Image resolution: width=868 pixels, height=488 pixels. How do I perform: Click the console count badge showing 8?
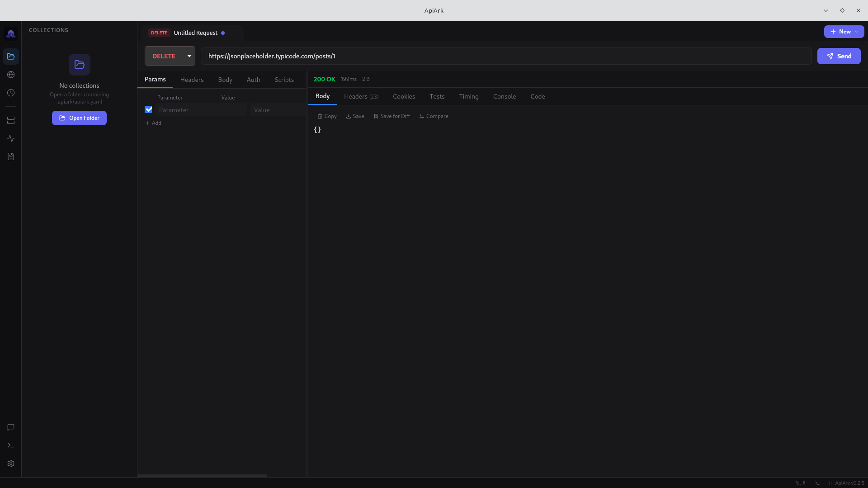[x=801, y=483]
